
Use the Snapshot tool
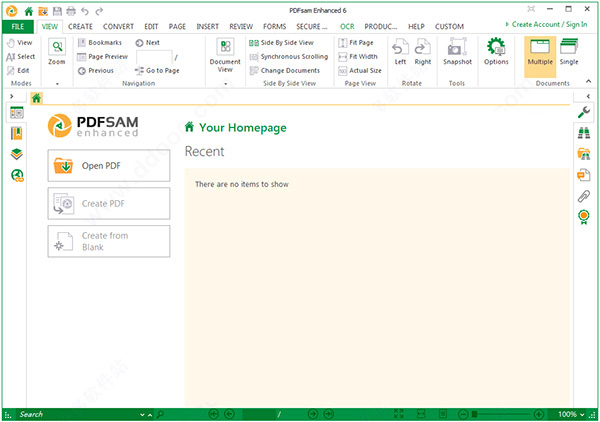click(457, 52)
